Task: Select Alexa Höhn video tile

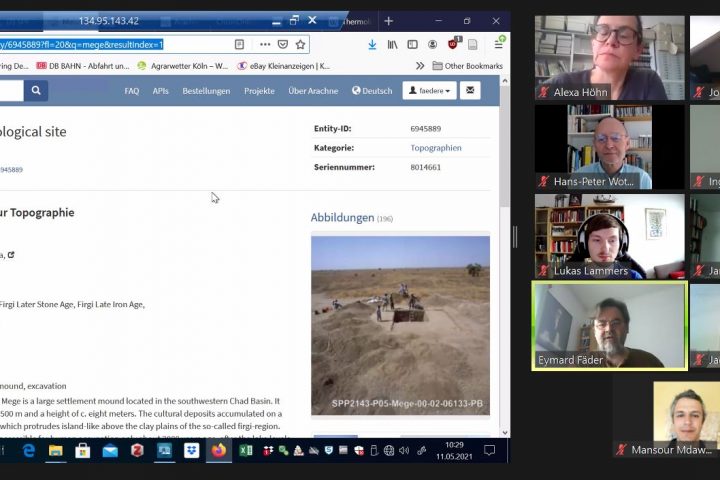Action: coord(609,57)
